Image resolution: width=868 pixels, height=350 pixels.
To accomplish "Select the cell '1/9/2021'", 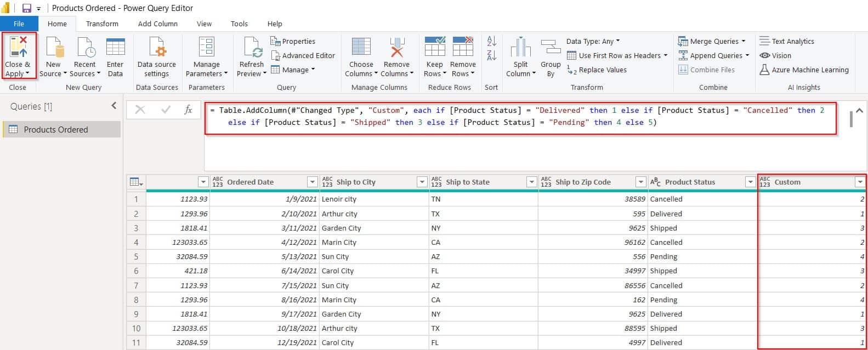I will pyautogui.click(x=264, y=199).
